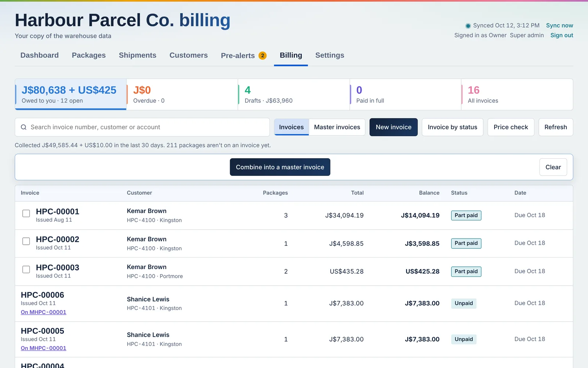Click HPC-4100 · Portmore account text
The image size is (588, 368).
click(x=155, y=276)
